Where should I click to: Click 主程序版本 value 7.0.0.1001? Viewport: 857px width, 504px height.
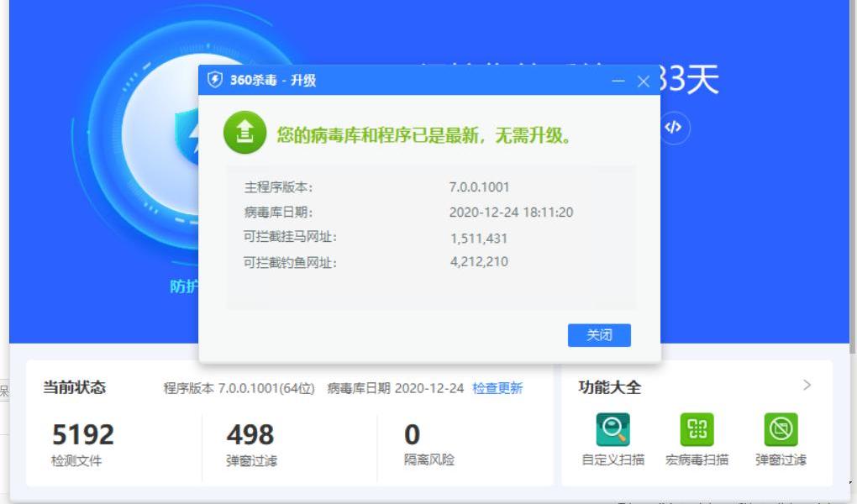[x=479, y=187]
